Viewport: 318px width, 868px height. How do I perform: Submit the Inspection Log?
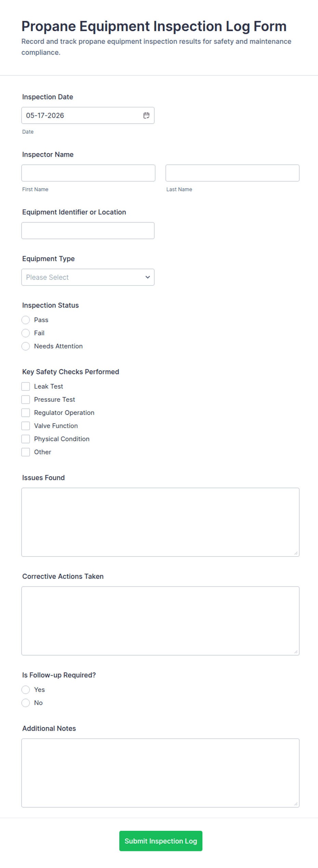pyautogui.click(x=161, y=841)
